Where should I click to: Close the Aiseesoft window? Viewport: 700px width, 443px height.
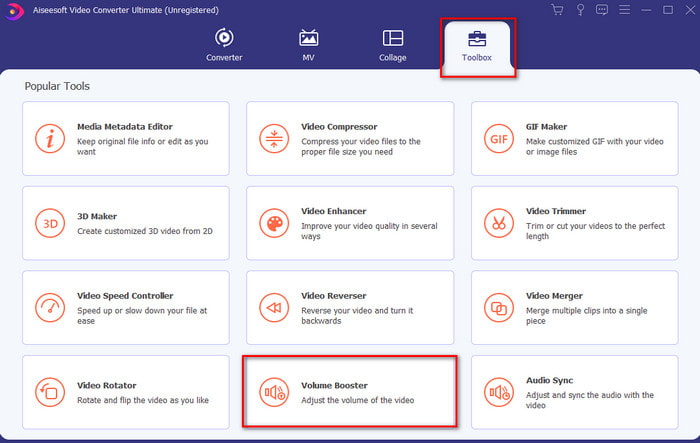pos(690,10)
